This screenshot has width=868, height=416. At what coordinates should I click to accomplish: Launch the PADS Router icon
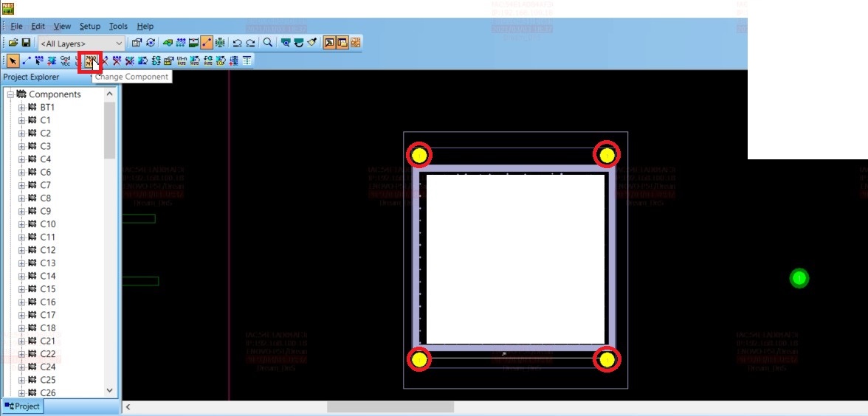tap(356, 43)
